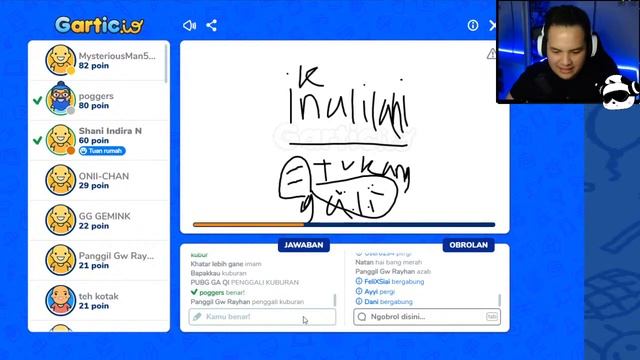This screenshot has height=360, width=640.
Task: Click 'Natan hai bang merah' chat message
Action: point(389,262)
